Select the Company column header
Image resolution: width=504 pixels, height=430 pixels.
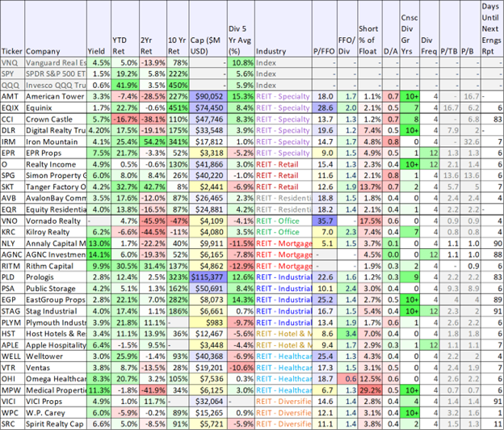click(x=56, y=28)
